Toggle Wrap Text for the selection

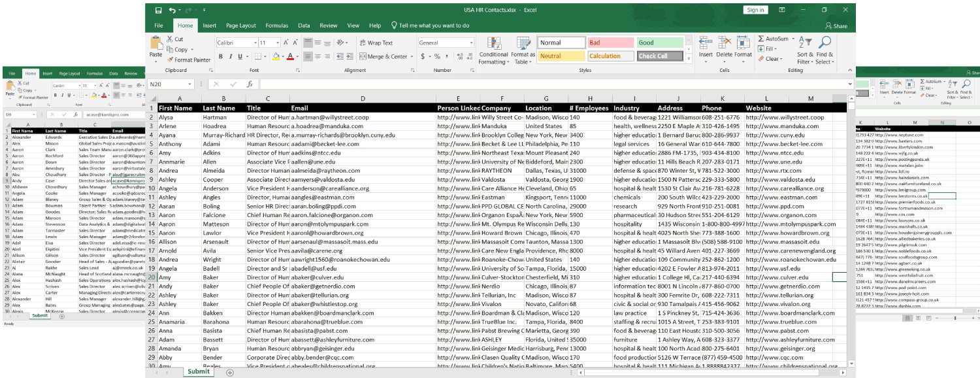pos(376,43)
